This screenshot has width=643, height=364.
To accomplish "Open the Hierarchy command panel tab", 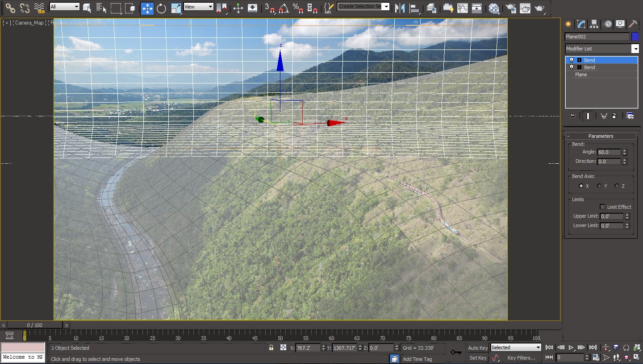I will (594, 24).
